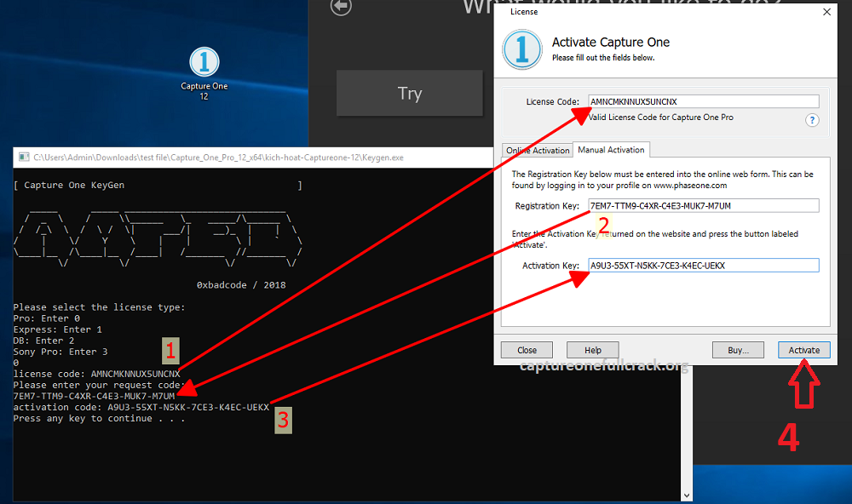852x504 pixels.
Task: Click the 'Sony Pro: Enter 3' console line
Action: coord(60,352)
